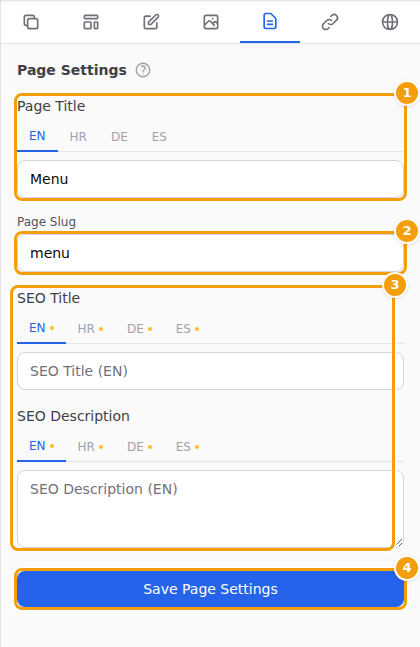
Task: Focus the Page Title field containing Menu
Action: click(x=210, y=179)
